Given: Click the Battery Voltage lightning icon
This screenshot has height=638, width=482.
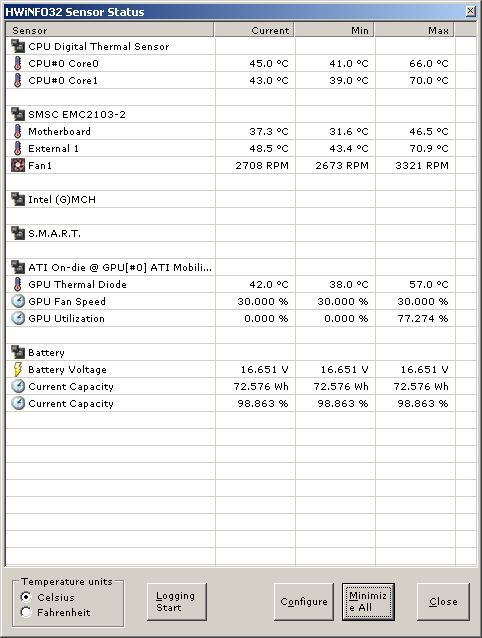Looking at the screenshot, I should click(17, 369).
